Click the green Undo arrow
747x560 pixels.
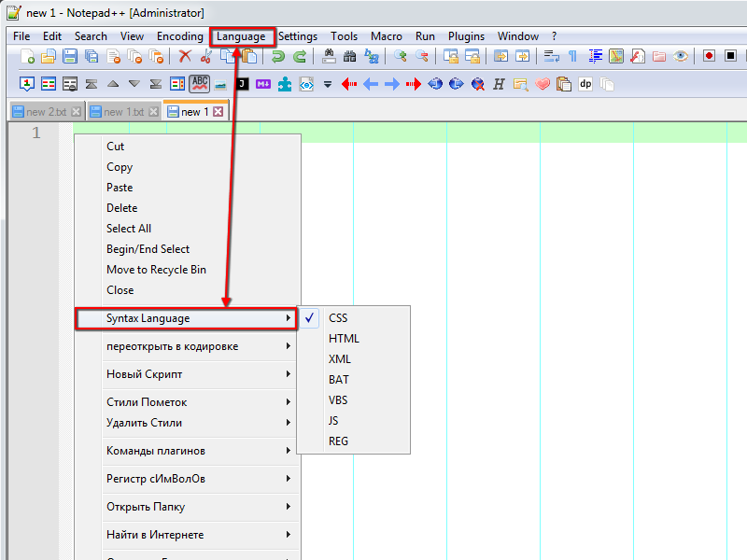[277, 56]
